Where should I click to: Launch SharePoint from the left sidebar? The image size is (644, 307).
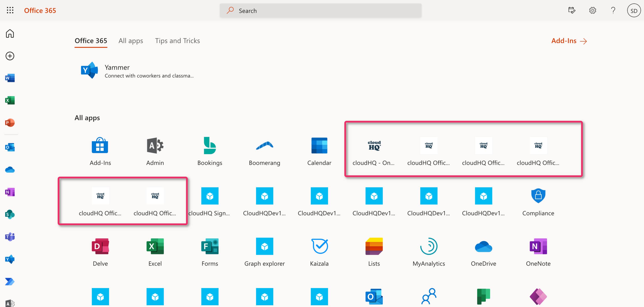(x=10, y=214)
